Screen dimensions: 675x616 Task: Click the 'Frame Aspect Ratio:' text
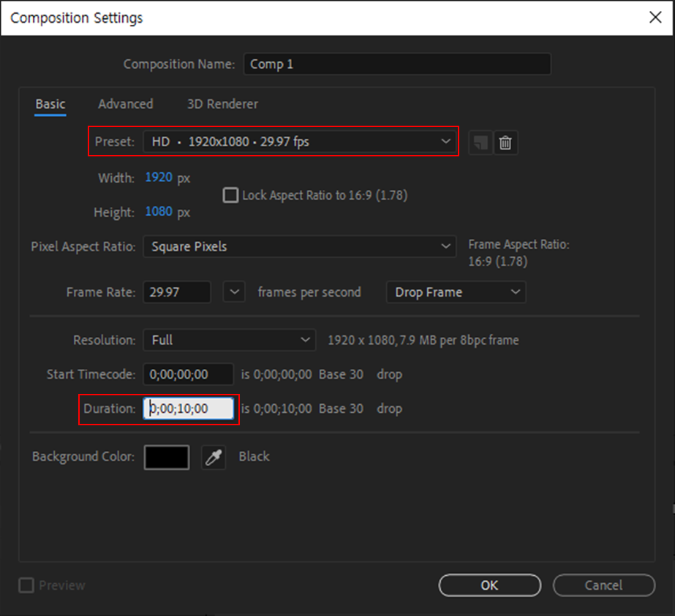[x=518, y=245]
